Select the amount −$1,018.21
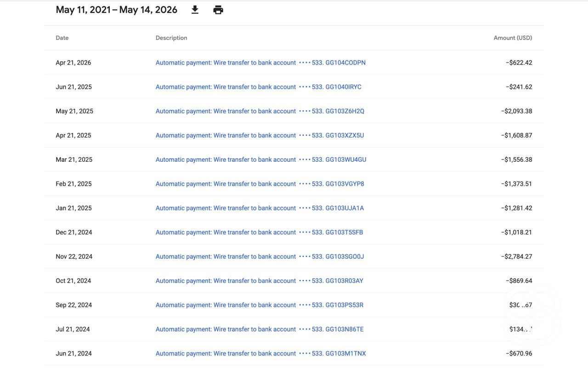 tap(517, 232)
